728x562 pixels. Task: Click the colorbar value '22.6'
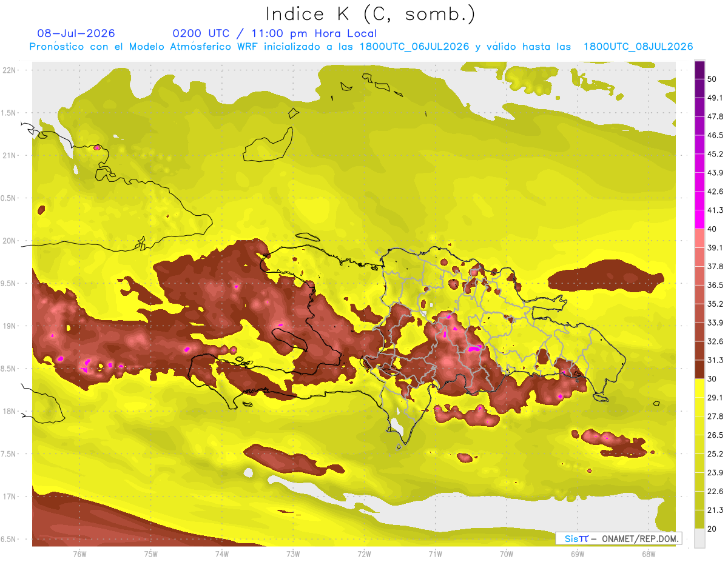pos(715,492)
